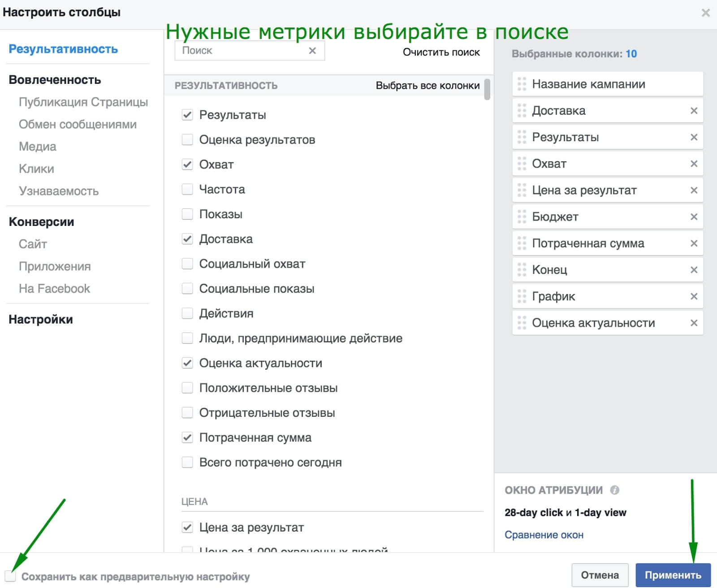Check Сохранить как предварительную настройку
The height and width of the screenshot is (588, 717).
(11, 577)
